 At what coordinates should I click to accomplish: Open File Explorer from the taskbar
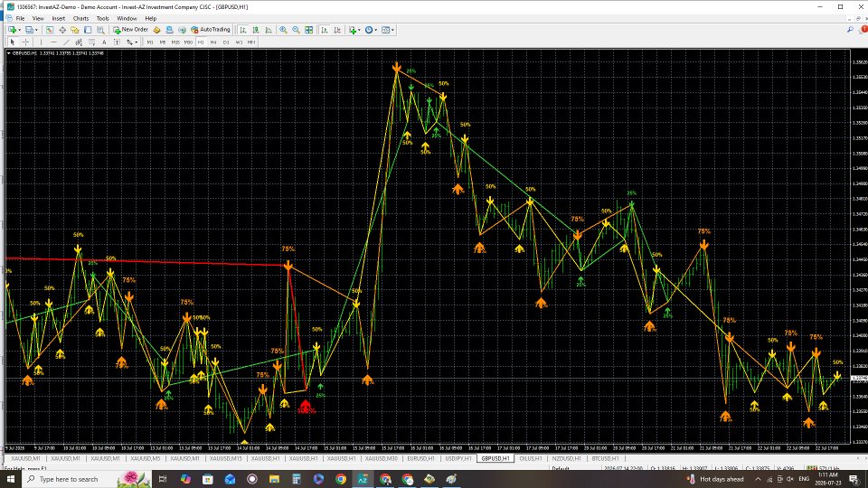pos(274,479)
